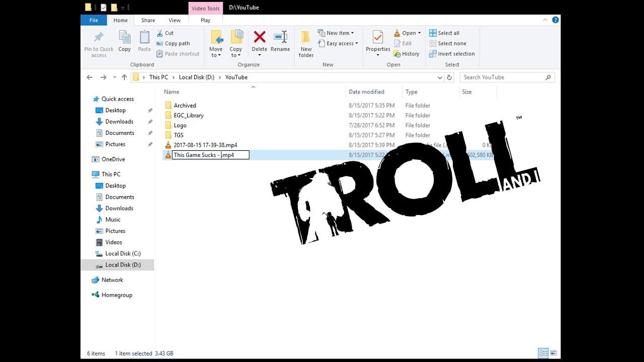Select Local Disk (C:) in navigation pane
Screen dimensions: 644x362
(x=123, y=253)
